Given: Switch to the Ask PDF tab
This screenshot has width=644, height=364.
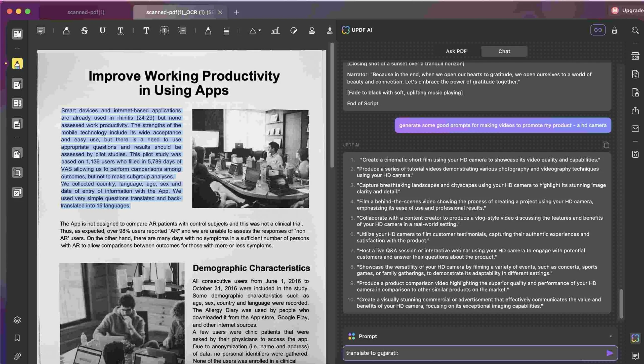Looking at the screenshot, I should [457, 51].
